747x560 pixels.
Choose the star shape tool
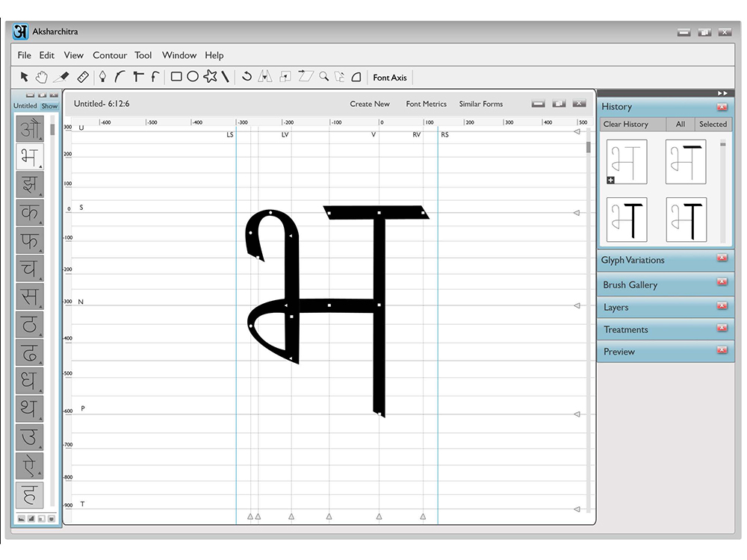click(x=210, y=76)
